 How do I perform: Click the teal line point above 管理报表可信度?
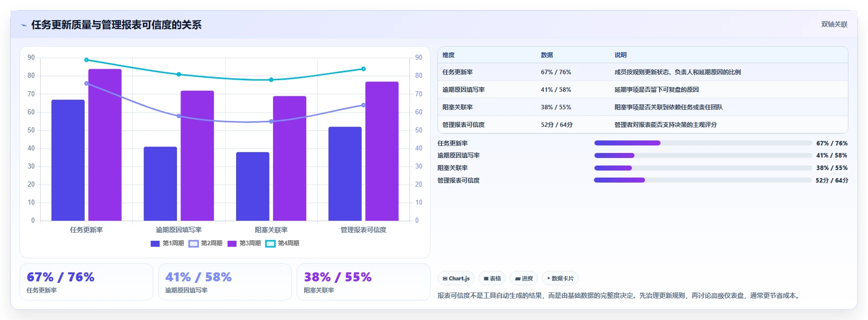coord(363,69)
